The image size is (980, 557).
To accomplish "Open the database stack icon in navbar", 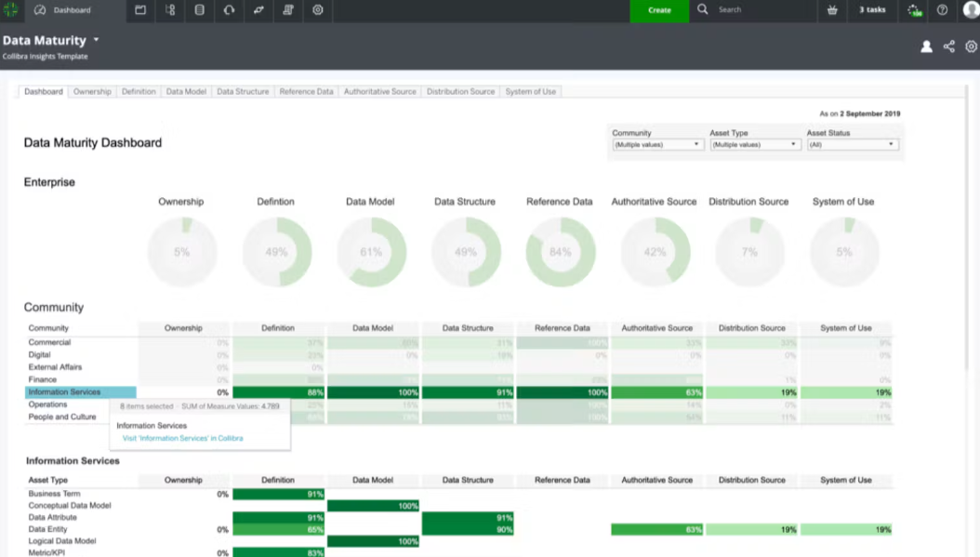I will click(199, 10).
